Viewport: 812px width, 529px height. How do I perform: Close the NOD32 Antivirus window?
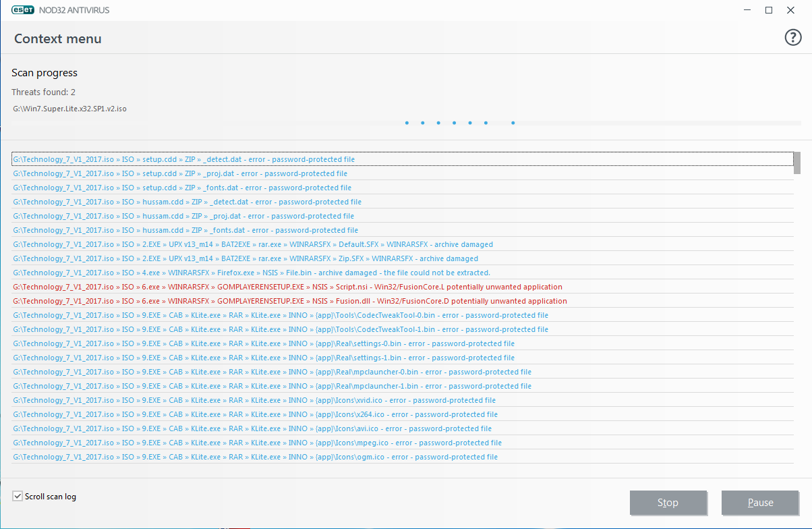pyautogui.click(x=790, y=10)
